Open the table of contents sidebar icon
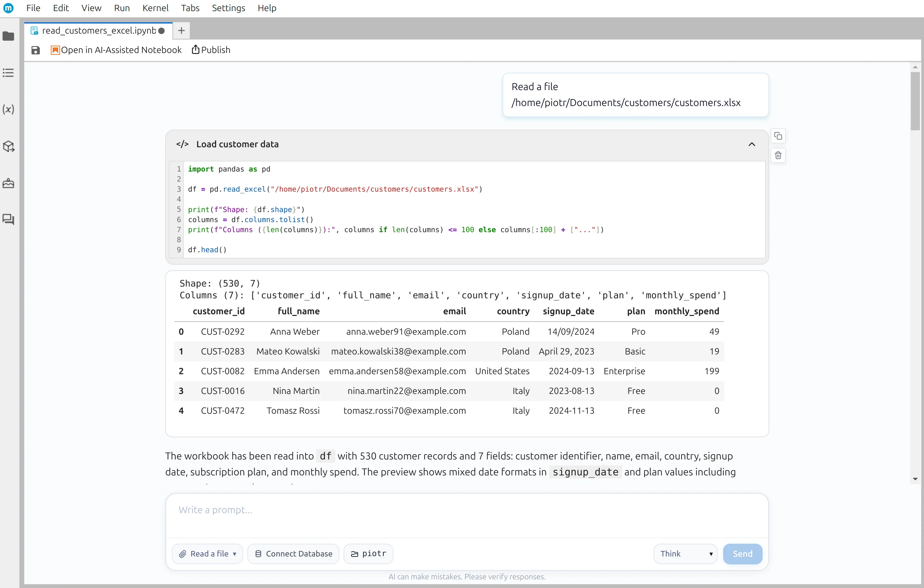Screen dimensions: 924x588 click(x=8, y=73)
